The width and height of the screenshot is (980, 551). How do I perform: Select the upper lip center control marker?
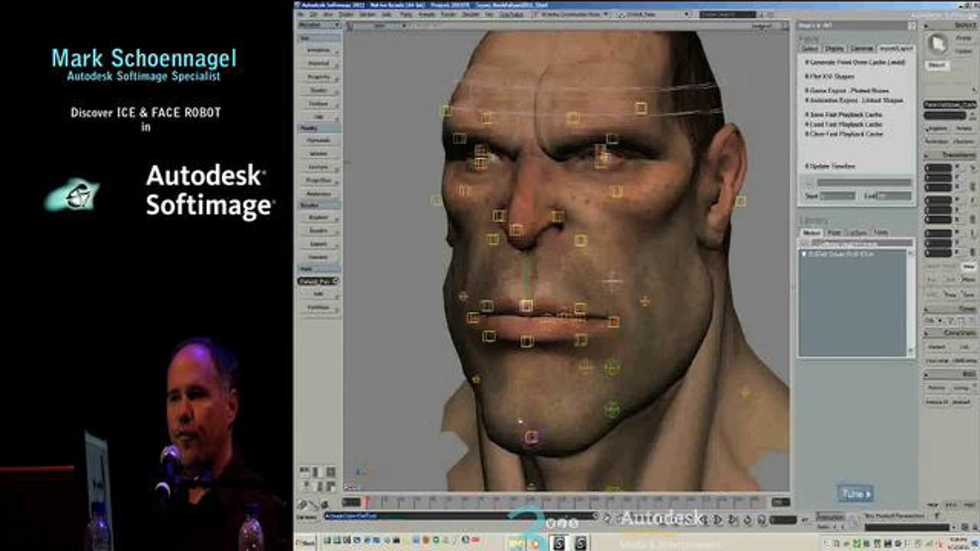[x=526, y=305]
